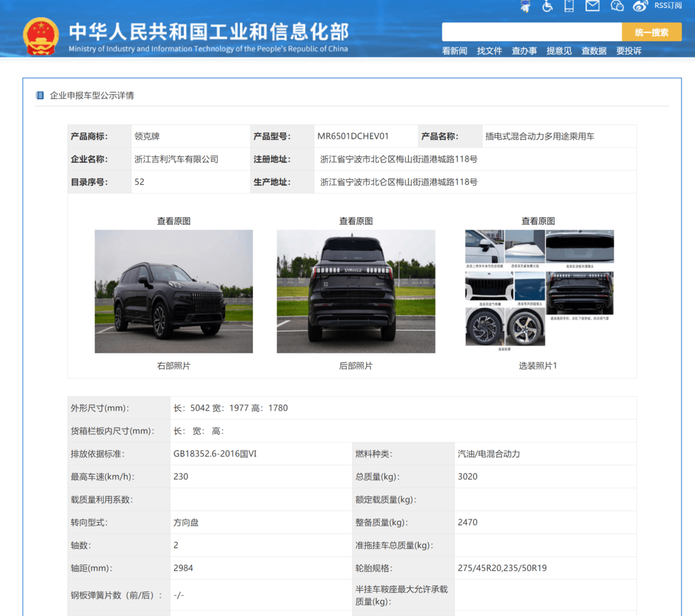Select the heading 企业申报车型公示详情
Screen dimensions: 695x616
click(x=92, y=95)
